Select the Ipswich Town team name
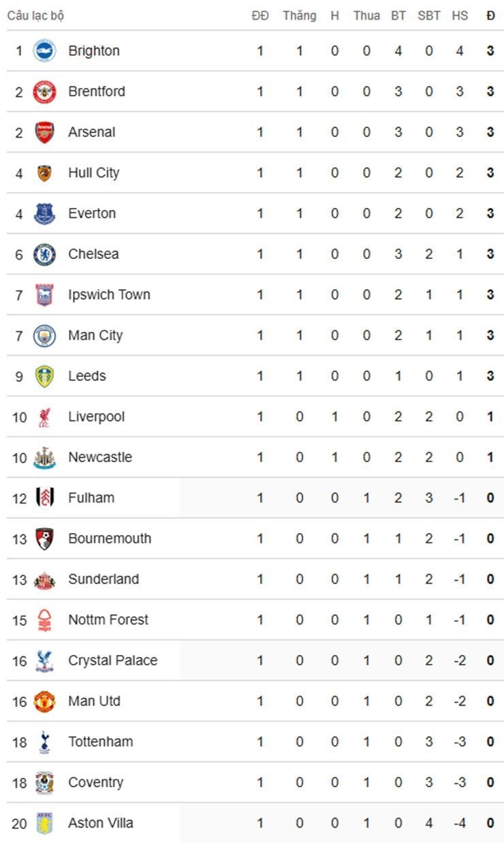 [109, 294]
